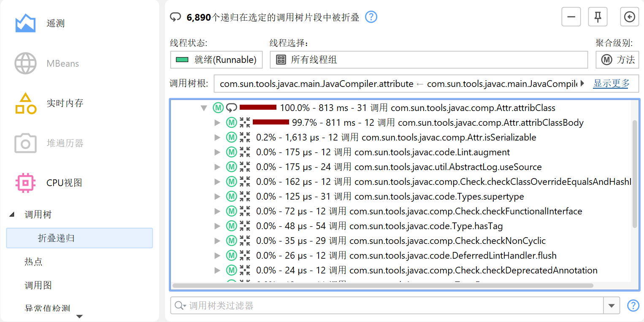Click the method icon on the AbstractLog.useSource row
Screen dimensions: 644x322
tap(231, 167)
